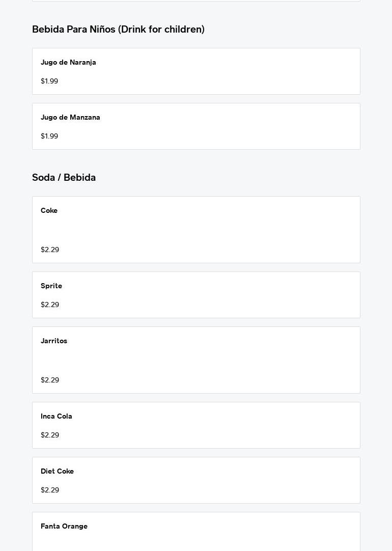Click the $2.29 price under Diet Coke
The image size is (392, 551).
click(50, 490)
